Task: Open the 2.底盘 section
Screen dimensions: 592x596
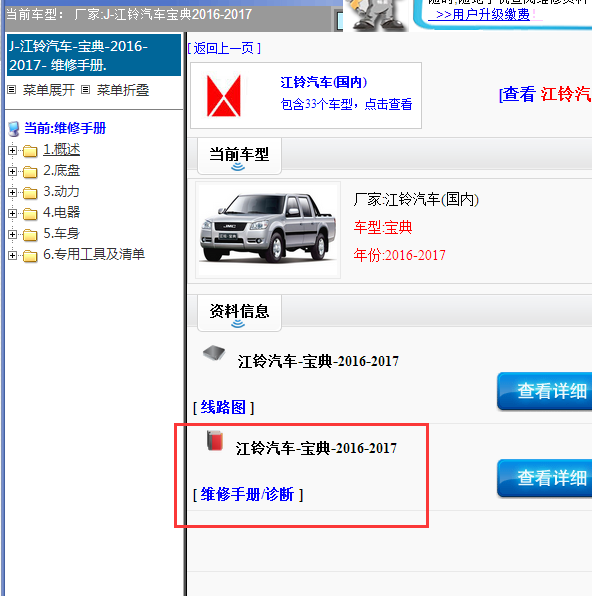Action: pyautogui.click(x=61, y=170)
